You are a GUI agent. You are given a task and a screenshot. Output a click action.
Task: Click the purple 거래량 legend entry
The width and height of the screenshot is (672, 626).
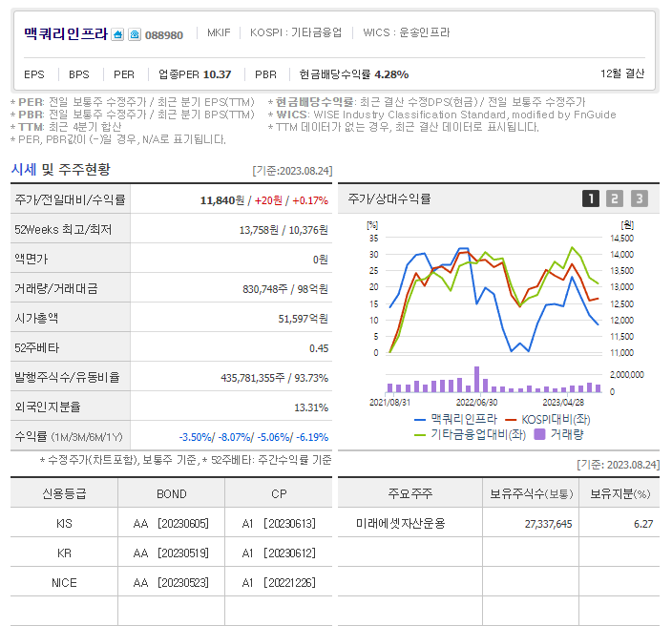coord(558,434)
